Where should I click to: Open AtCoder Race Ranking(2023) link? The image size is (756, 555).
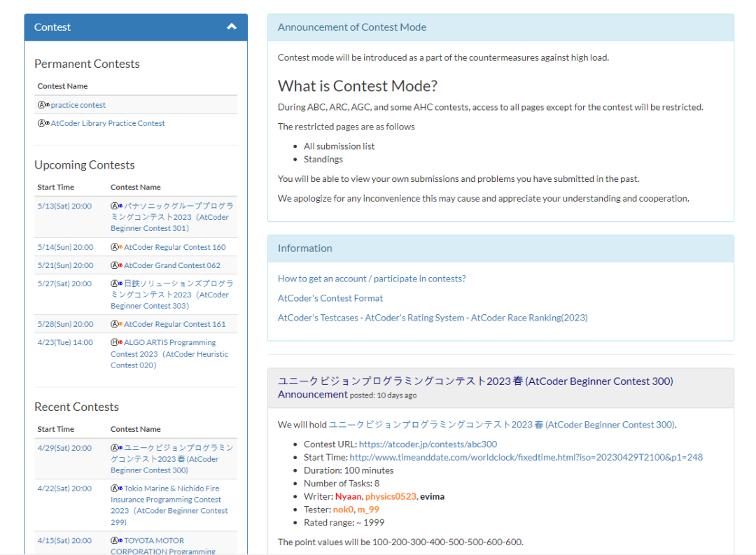coord(529,318)
